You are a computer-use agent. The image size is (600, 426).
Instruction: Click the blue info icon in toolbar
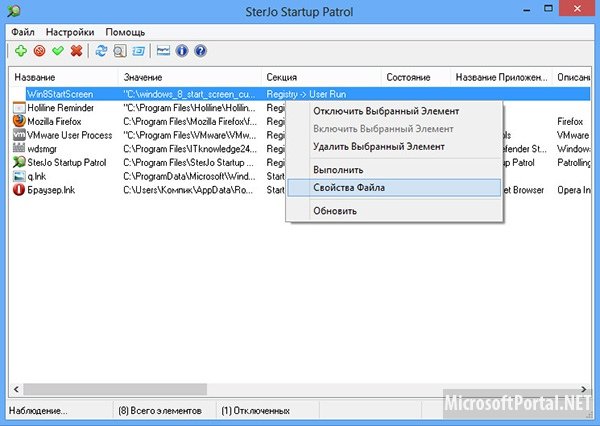coord(182,51)
